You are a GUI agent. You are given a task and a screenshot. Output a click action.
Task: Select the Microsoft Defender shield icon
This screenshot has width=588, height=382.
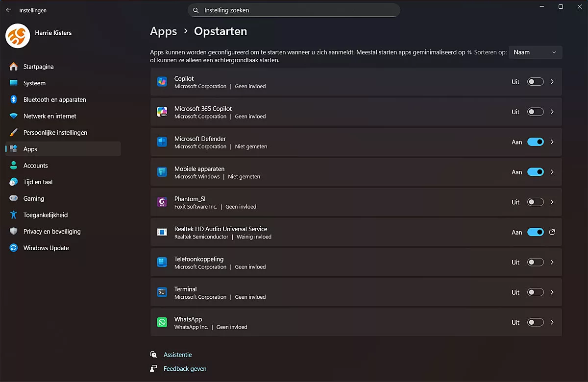coord(162,142)
